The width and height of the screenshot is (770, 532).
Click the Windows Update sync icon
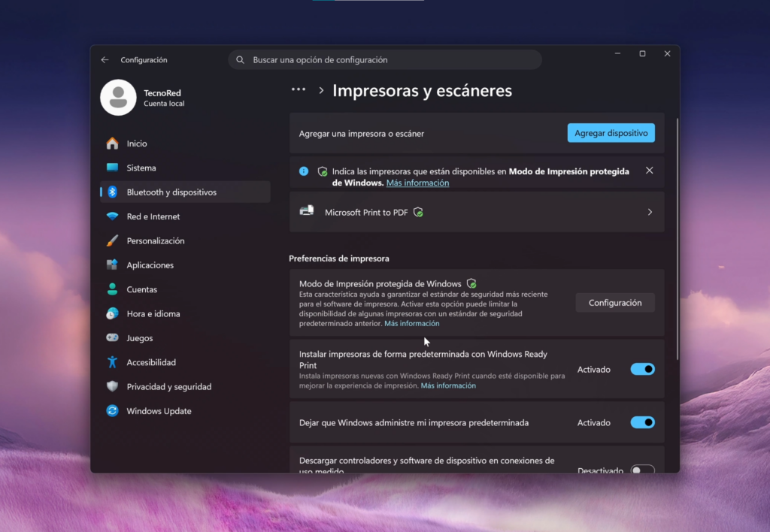coord(113,411)
